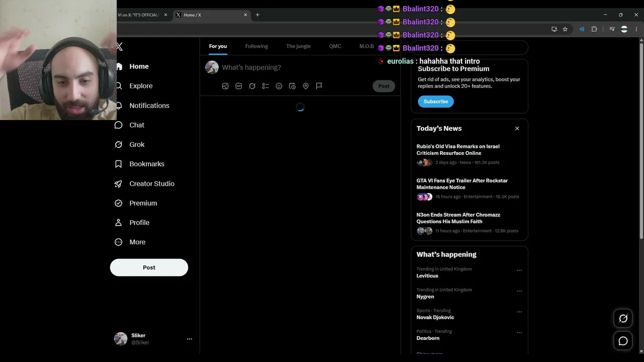Open the GTA VI Fans Eye Trailer story
The height and width of the screenshot is (362, 644).
click(x=469, y=189)
